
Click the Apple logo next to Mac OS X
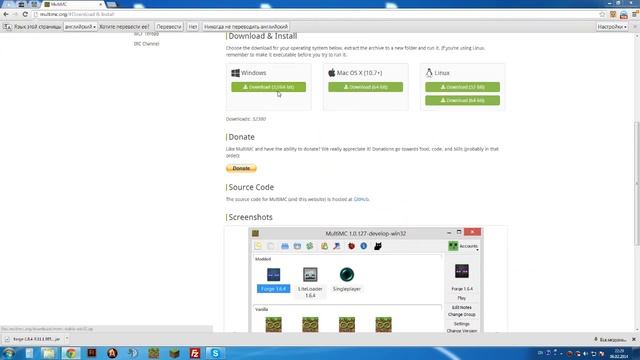tap(331, 73)
